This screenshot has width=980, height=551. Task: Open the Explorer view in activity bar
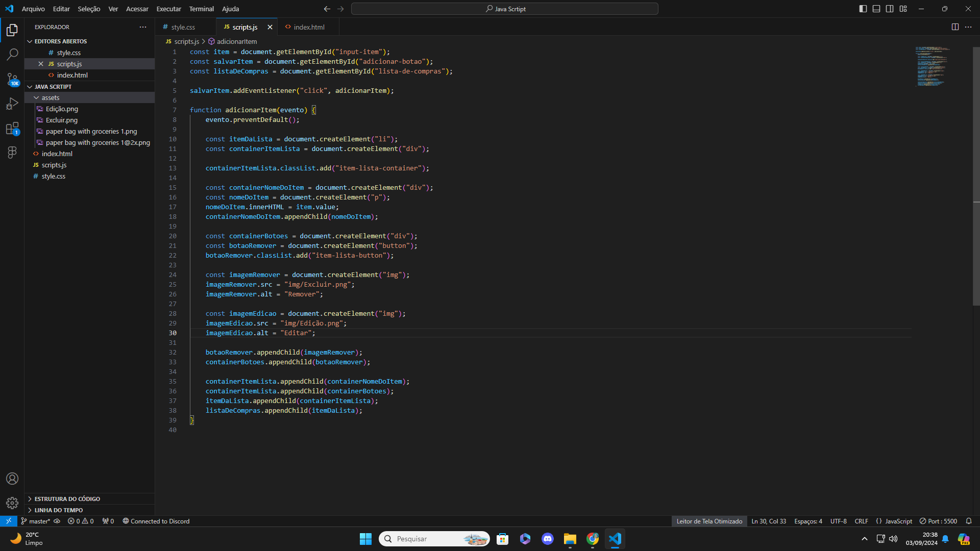coord(12,30)
